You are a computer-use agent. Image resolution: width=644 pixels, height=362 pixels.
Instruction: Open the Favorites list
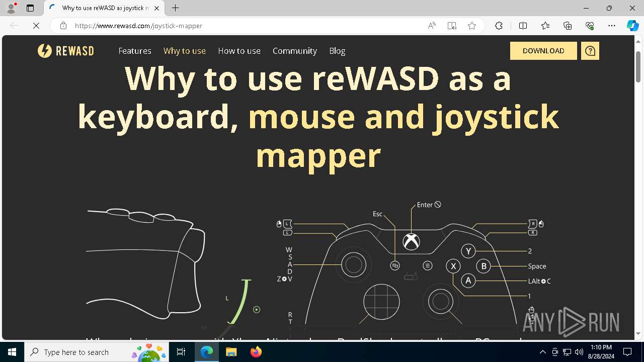click(545, 26)
